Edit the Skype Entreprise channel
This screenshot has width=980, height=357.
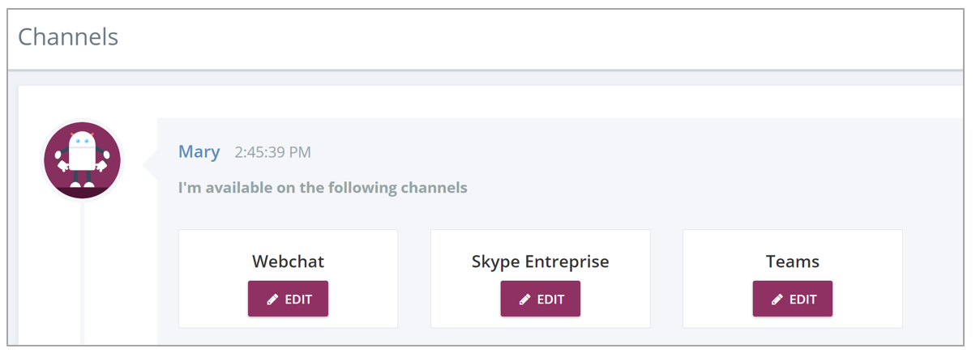click(x=541, y=299)
